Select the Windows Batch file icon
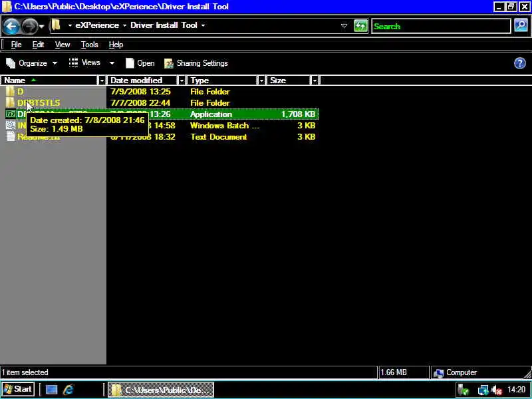Screen dimensions: 532x399 point(11,125)
